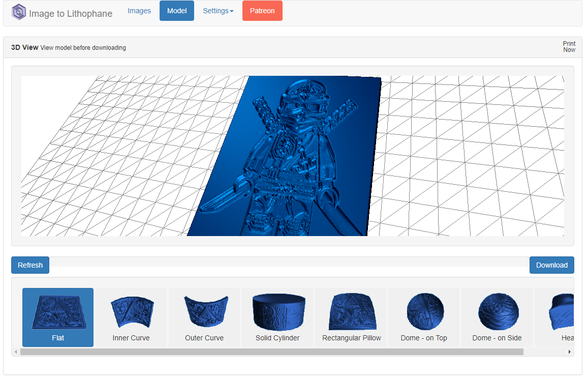Choose the Dome - on Side shape

(x=497, y=317)
